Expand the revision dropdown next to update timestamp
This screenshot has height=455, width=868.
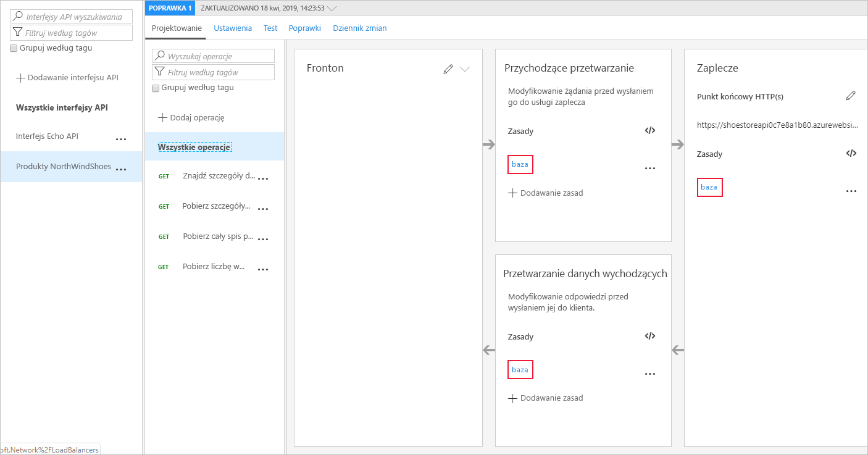pyautogui.click(x=332, y=9)
